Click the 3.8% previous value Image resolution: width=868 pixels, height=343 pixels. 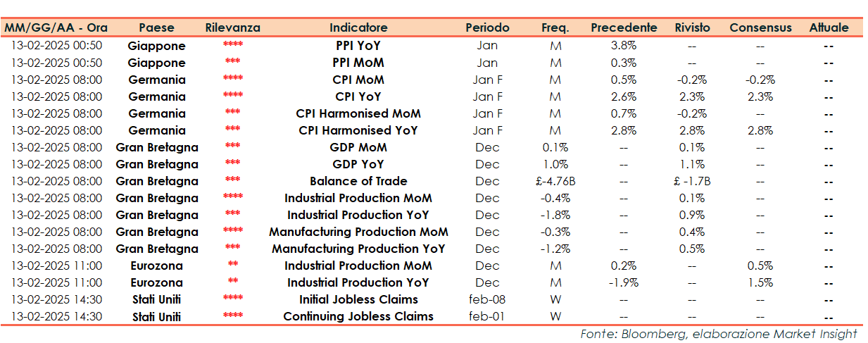click(x=624, y=46)
